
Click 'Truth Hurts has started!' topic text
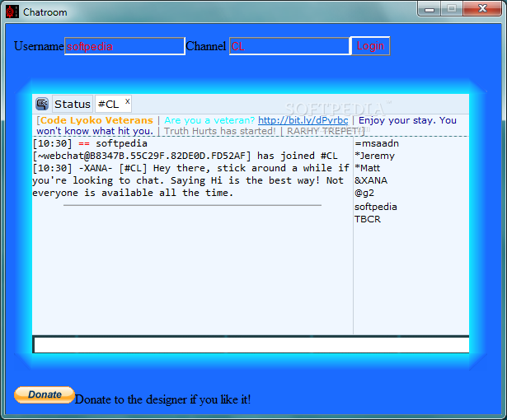pos(220,131)
